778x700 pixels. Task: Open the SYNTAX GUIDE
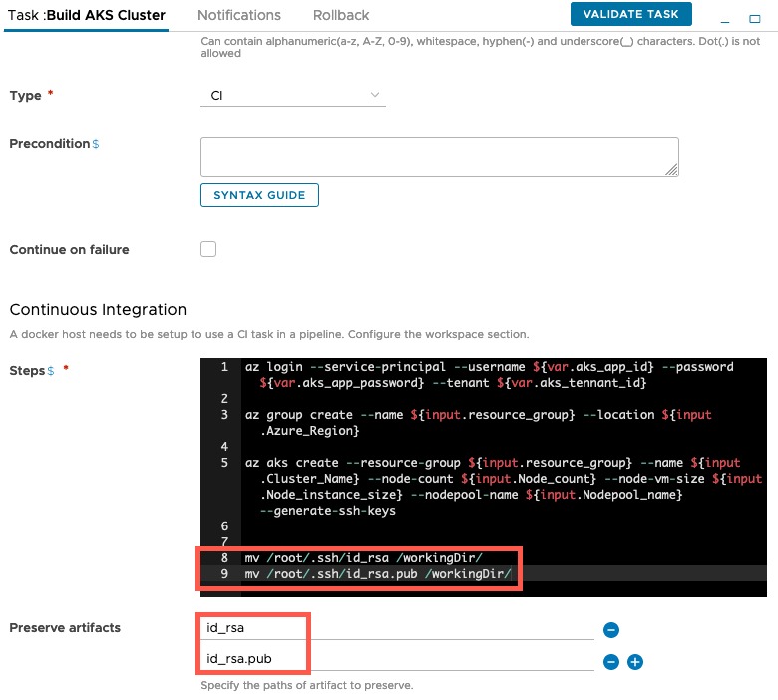coord(259,195)
